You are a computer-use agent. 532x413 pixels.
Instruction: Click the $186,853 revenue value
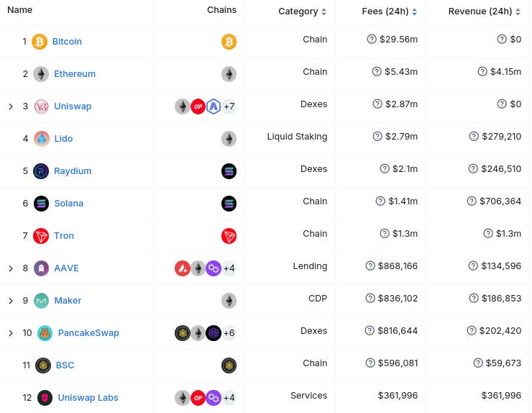[502, 299]
